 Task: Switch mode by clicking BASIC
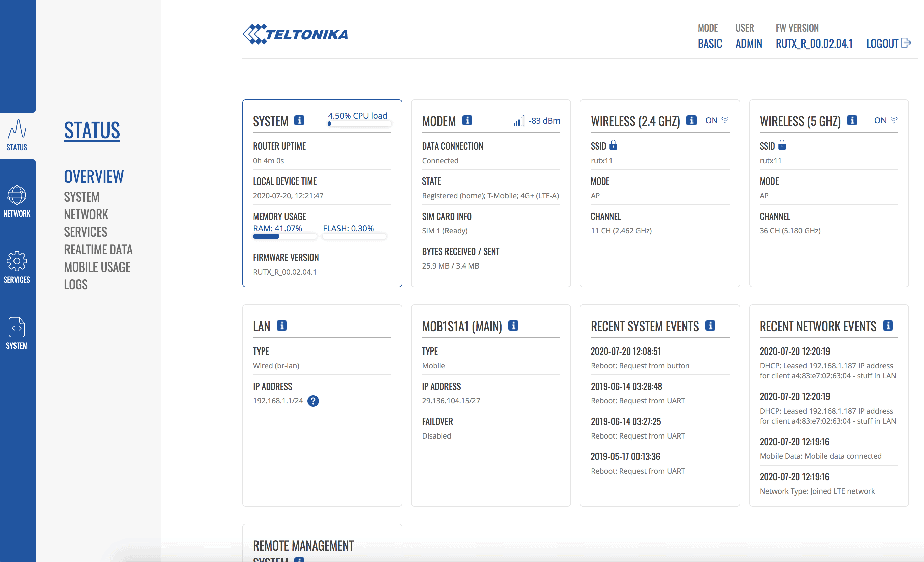click(x=710, y=44)
